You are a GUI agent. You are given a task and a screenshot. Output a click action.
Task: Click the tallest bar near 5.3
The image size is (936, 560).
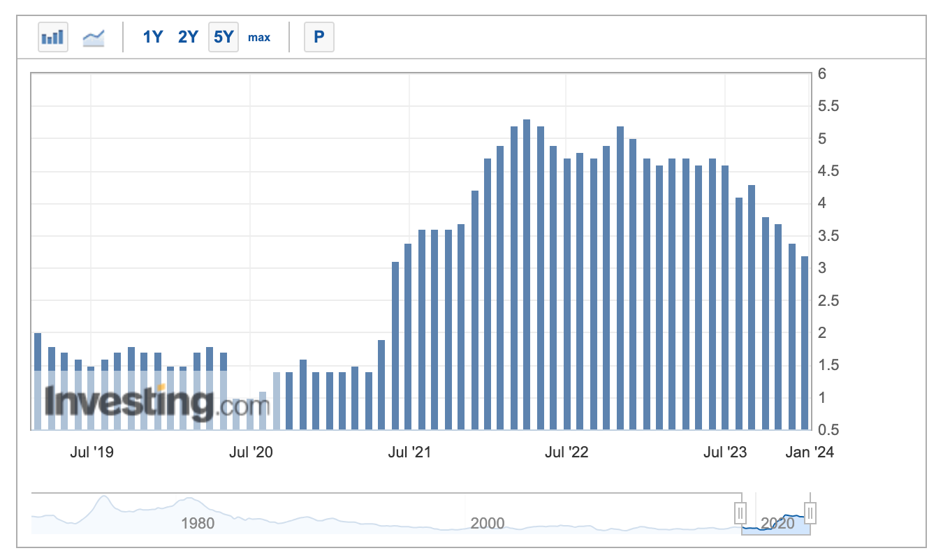(527, 274)
